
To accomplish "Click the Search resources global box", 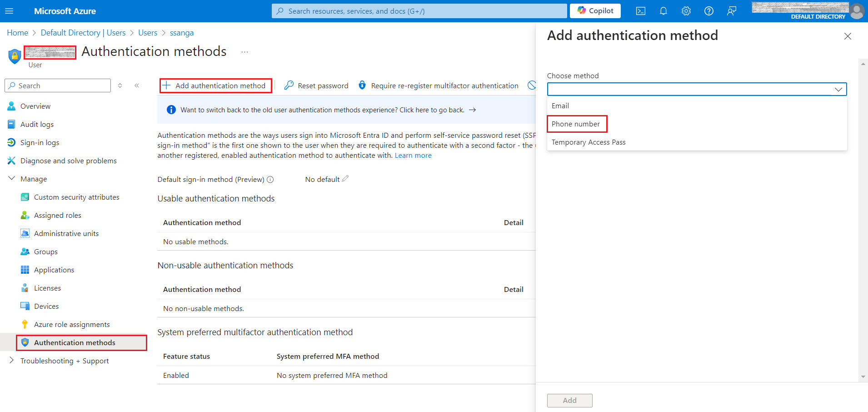I will (x=419, y=11).
